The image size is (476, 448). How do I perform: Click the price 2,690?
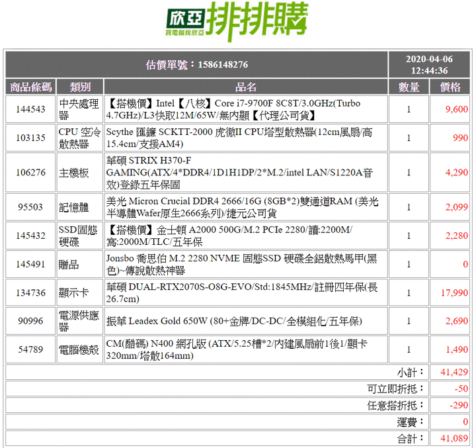click(456, 321)
